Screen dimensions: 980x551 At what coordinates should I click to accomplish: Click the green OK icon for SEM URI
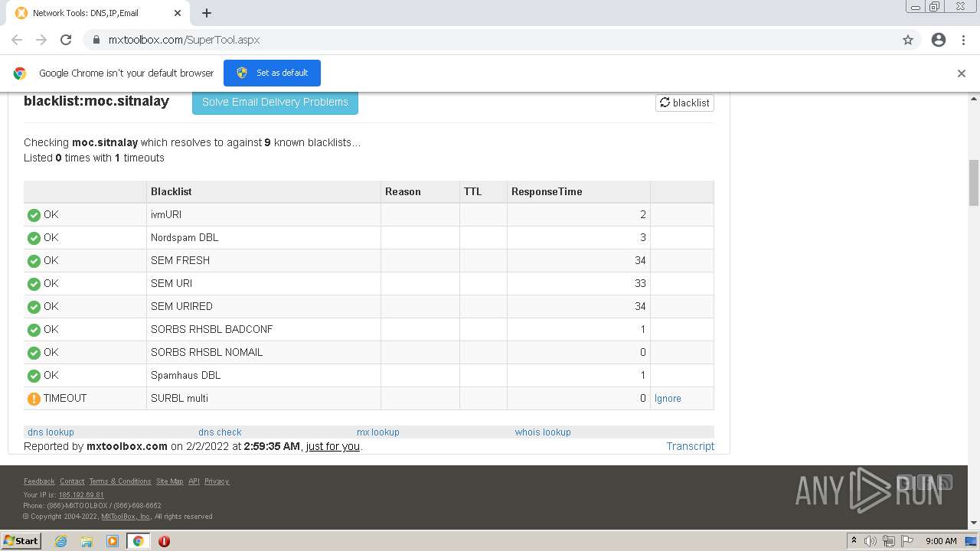34,284
